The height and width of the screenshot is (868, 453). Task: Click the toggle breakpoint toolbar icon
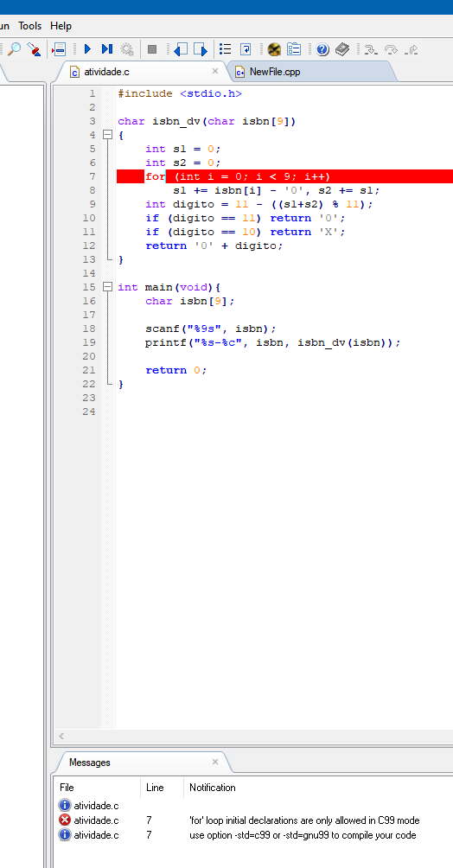click(x=59, y=49)
